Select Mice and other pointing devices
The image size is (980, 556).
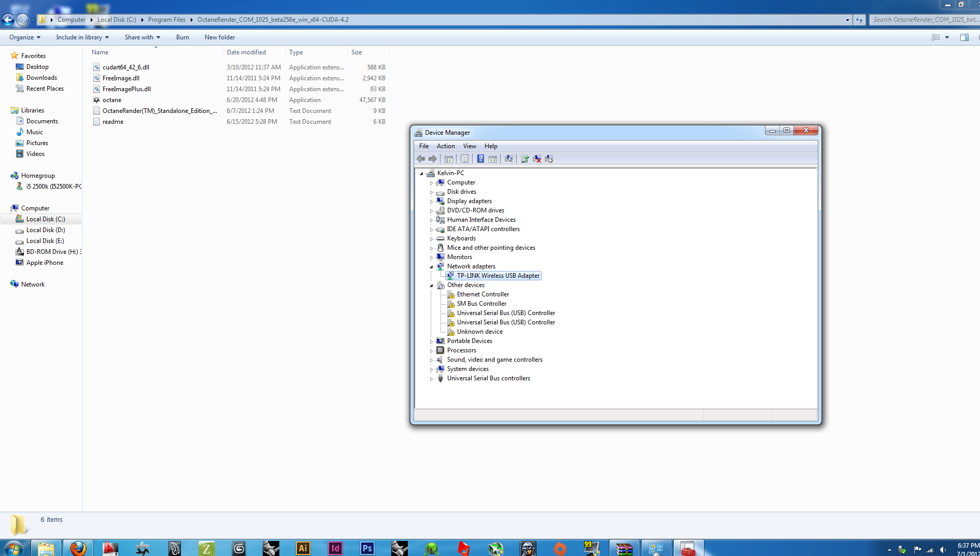[491, 248]
